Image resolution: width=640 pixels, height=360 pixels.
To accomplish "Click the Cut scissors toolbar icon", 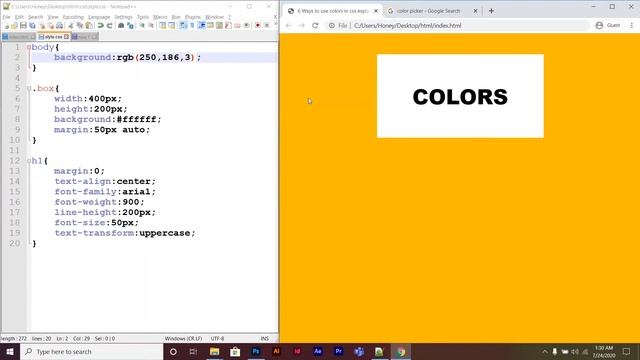I will tap(71, 26).
